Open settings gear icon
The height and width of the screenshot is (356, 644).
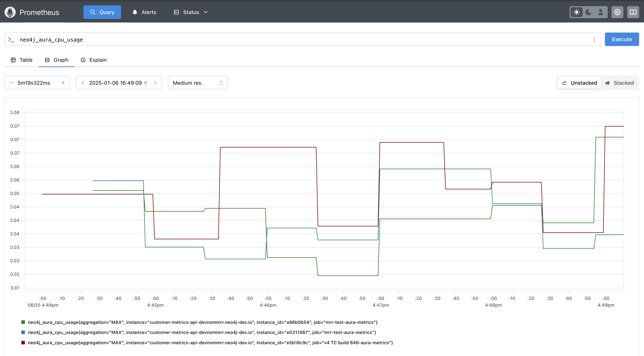617,12
